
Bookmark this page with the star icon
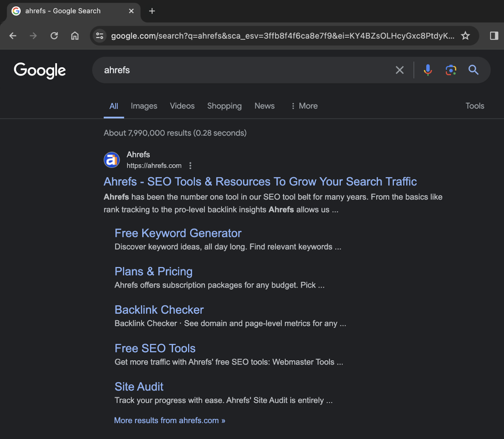466,36
